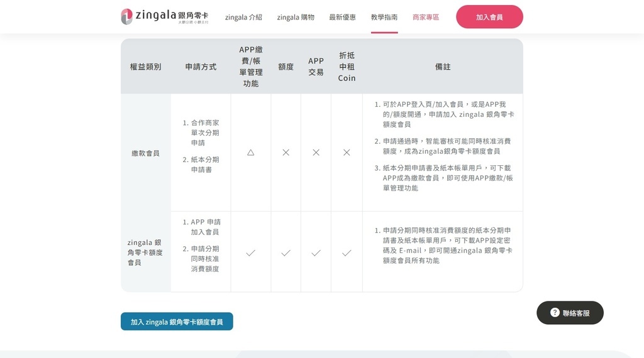Click the 權益類別 column header

(x=145, y=67)
